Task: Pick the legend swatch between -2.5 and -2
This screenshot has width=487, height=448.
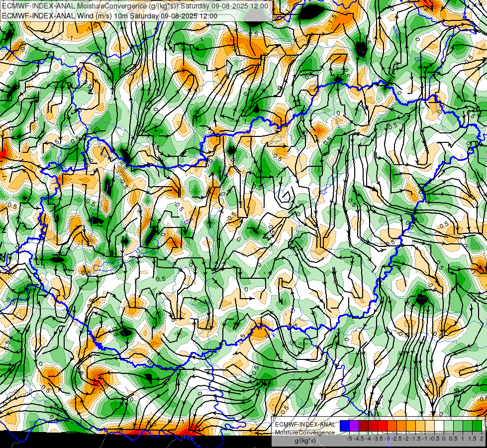Action: point(401,426)
